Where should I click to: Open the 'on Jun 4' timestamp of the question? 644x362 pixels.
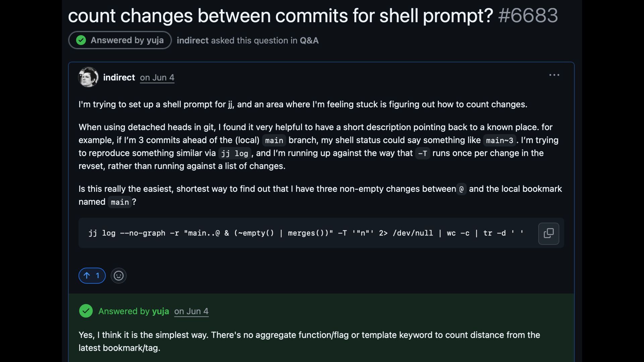click(157, 77)
